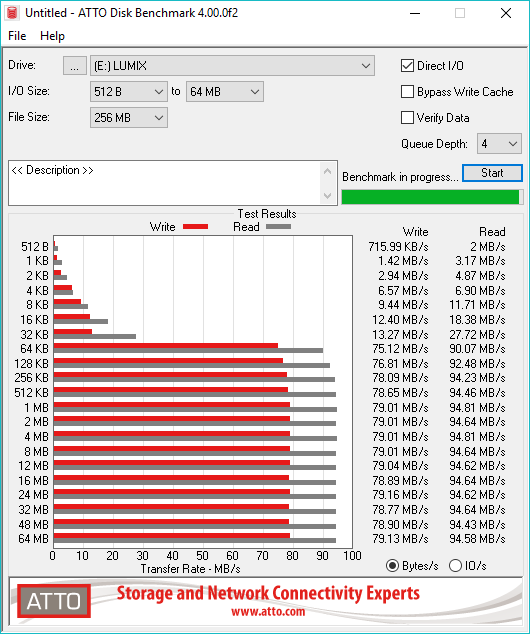Open the Help menu
The width and height of the screenshot is (530, 634).
[x=52, y=36]
